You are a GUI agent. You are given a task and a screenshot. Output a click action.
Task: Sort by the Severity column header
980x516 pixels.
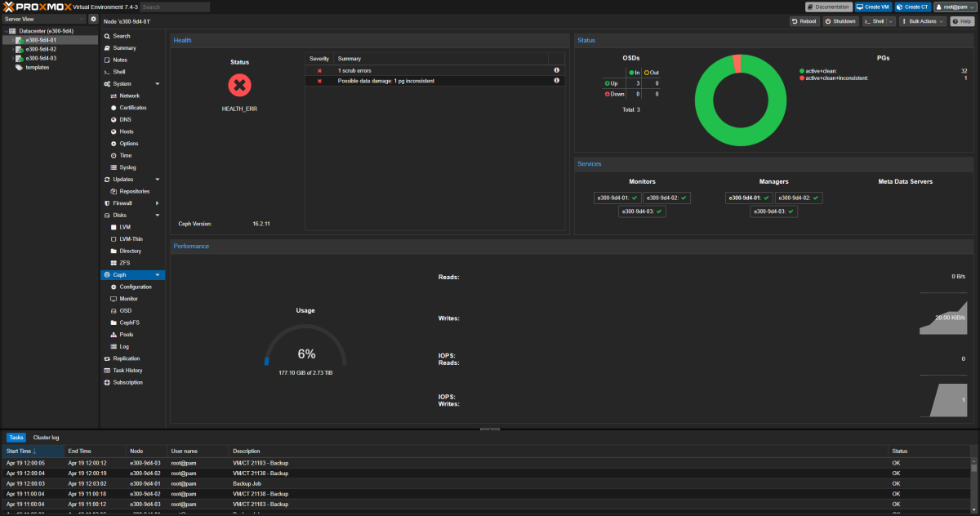pyautogui.click(x=319, y=59)
